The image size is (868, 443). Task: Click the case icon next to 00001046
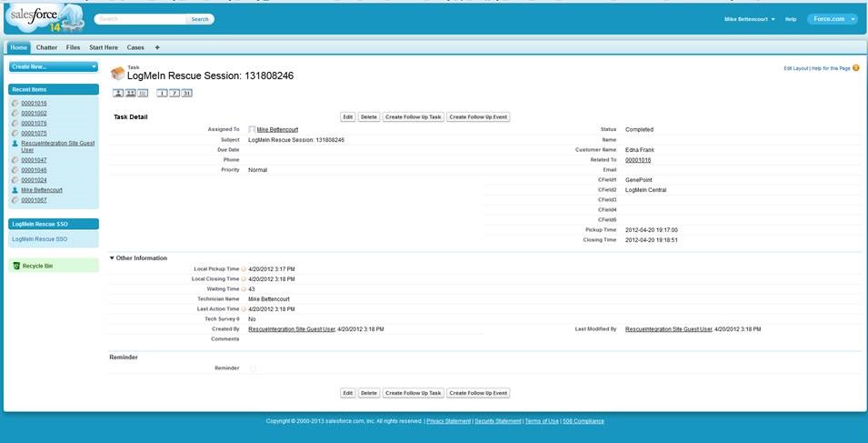tap(15, 170)
